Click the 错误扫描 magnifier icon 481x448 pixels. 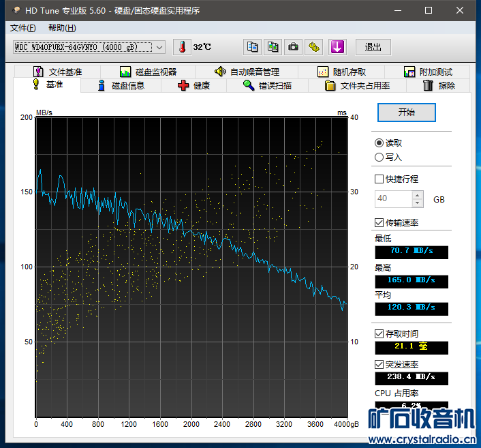(249, 85)
